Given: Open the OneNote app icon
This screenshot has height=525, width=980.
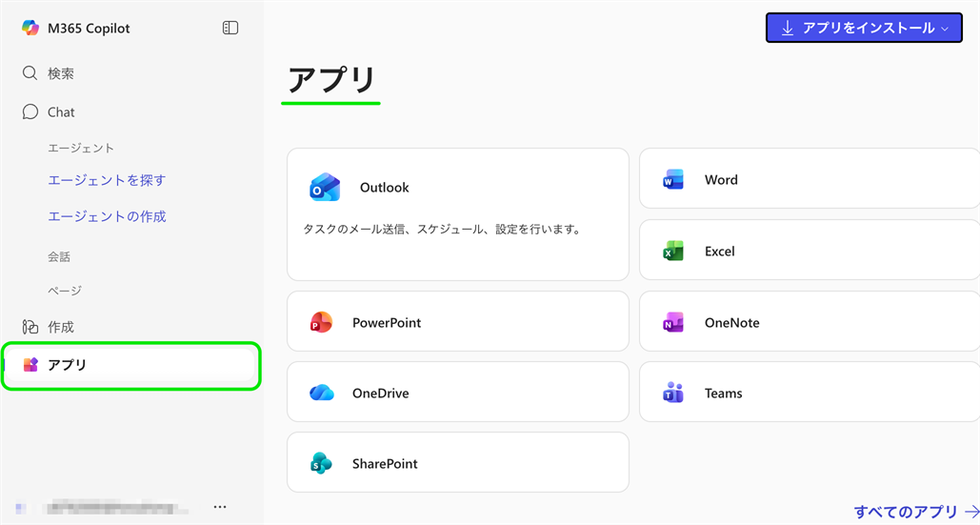Looking at the screenshot, I should 673,323.
